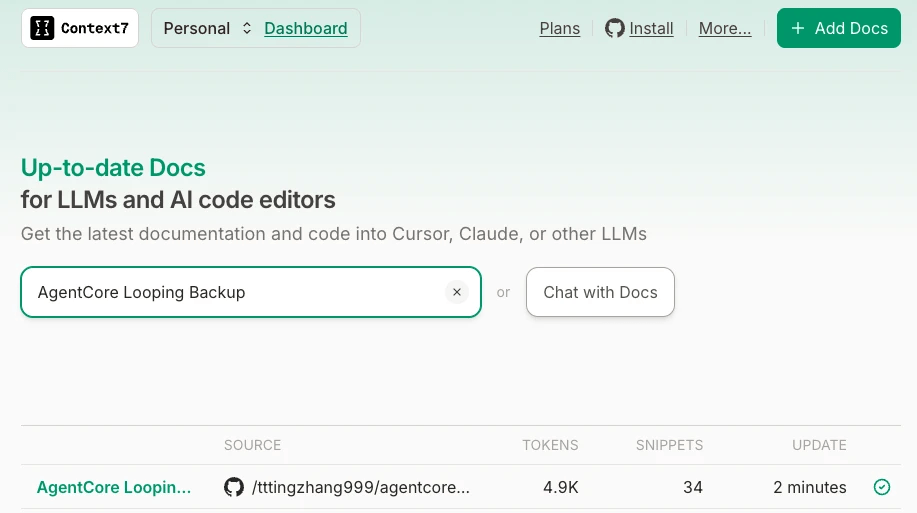Click the green check status icon
This screenshot has width=917, height=513.
[x=882, y=488]
